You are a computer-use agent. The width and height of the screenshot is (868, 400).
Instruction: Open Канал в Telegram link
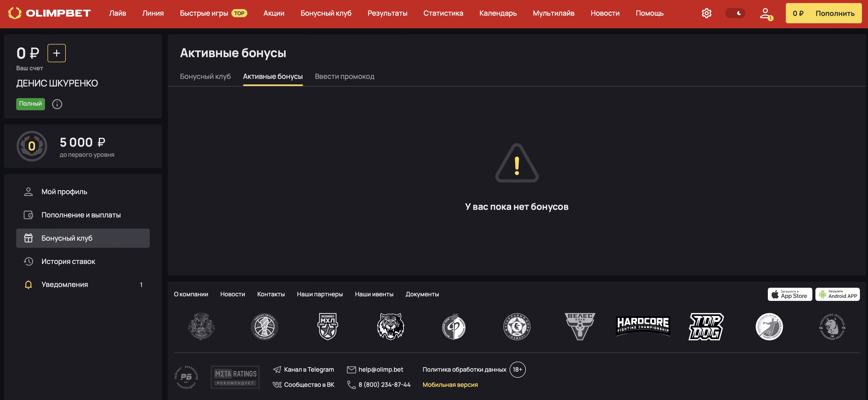coord(303,369)
